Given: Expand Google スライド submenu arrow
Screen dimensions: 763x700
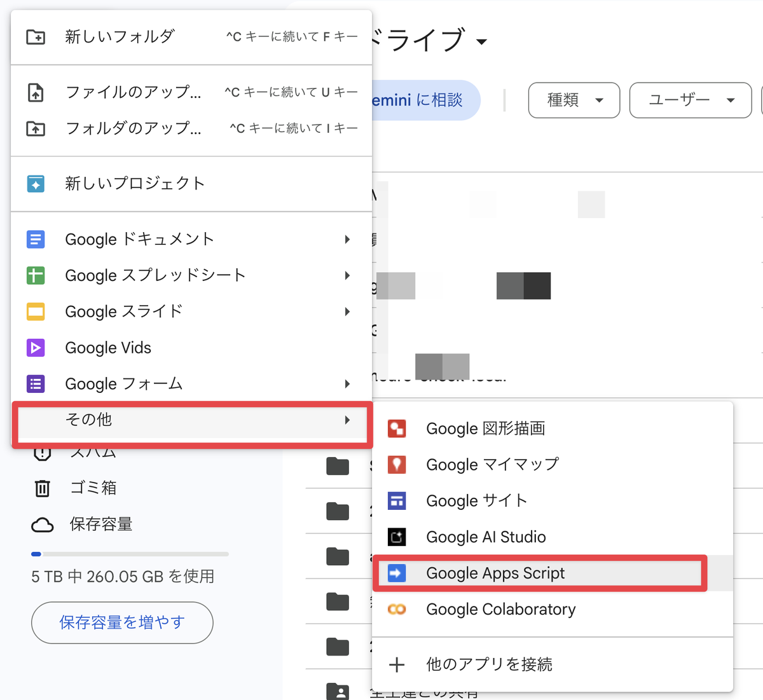Looking at the screenshot, I should pos(347,312).
